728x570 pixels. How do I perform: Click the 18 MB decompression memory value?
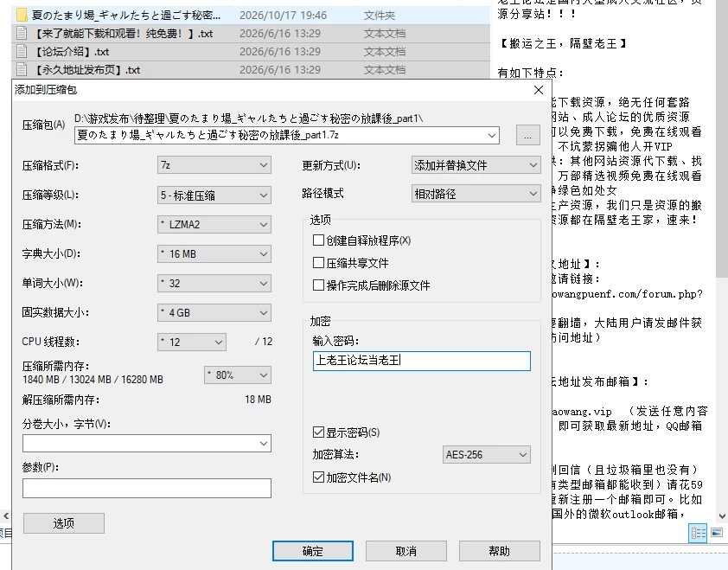[259, 399]
